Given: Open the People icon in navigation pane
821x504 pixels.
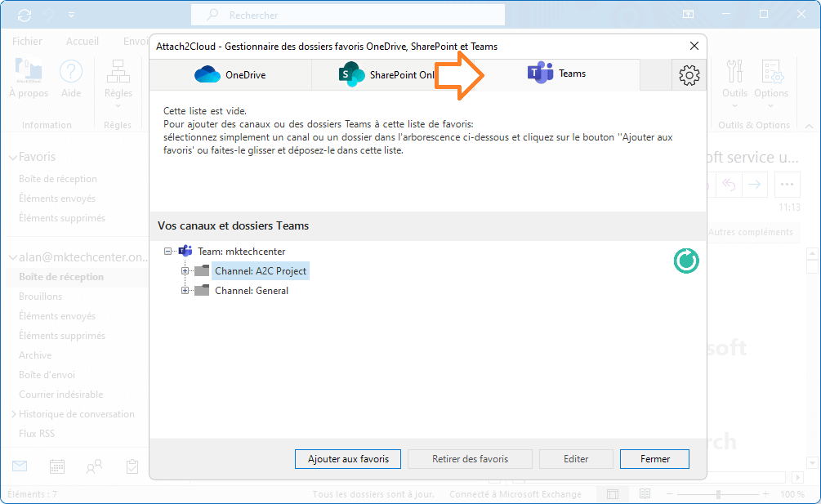Looking at the screenshot, I should pos(93,466).
